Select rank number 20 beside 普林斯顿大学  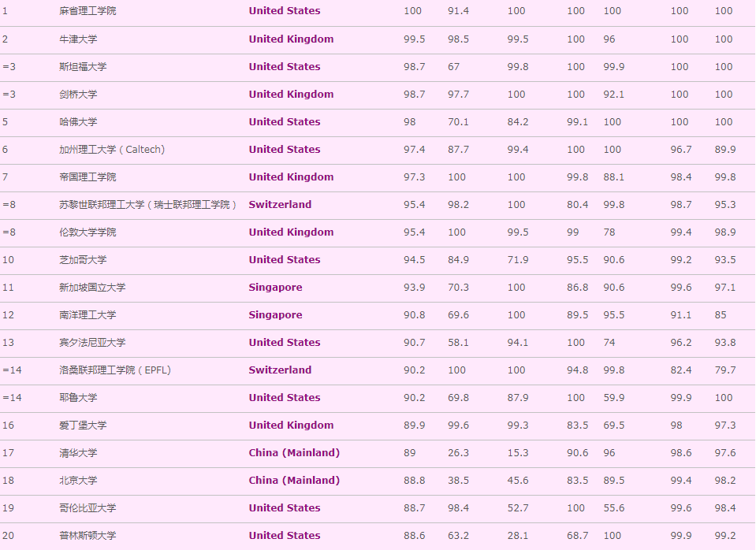click(x=8, y=535)
